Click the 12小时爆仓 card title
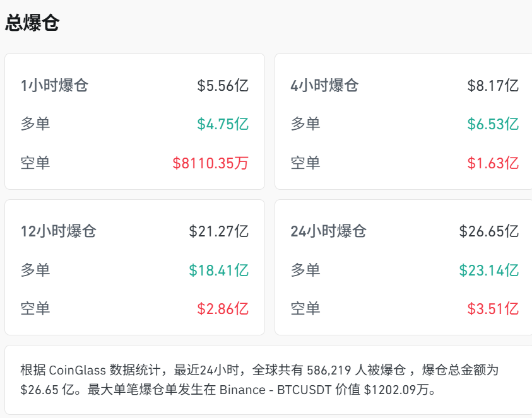Screen dimensions: 532x418 pyautogui.click(x=60, y=231)
